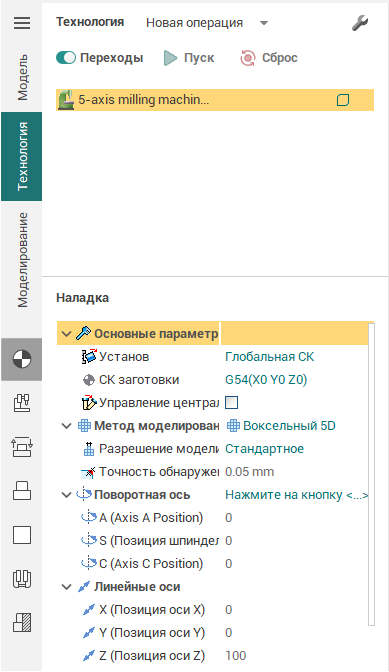Click the Пуск button label

[199, 58]
